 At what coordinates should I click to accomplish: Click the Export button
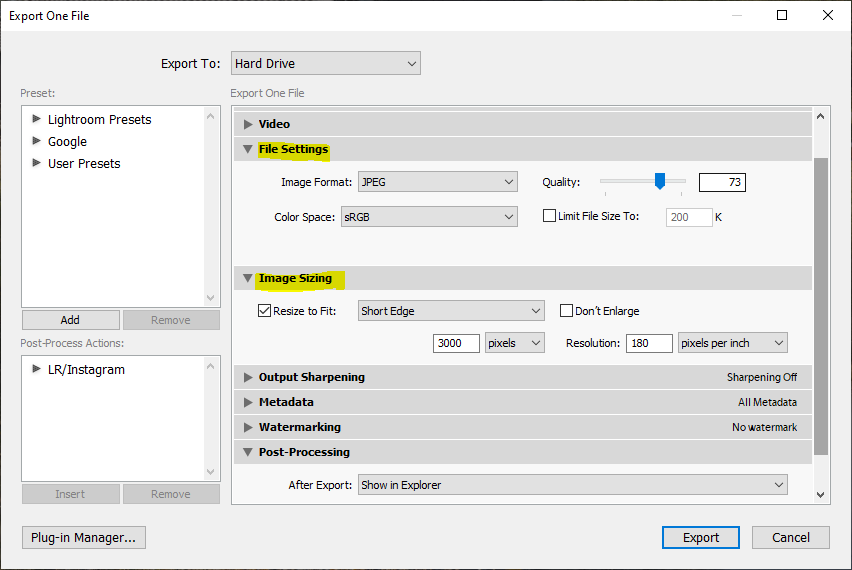click(700, 537)
